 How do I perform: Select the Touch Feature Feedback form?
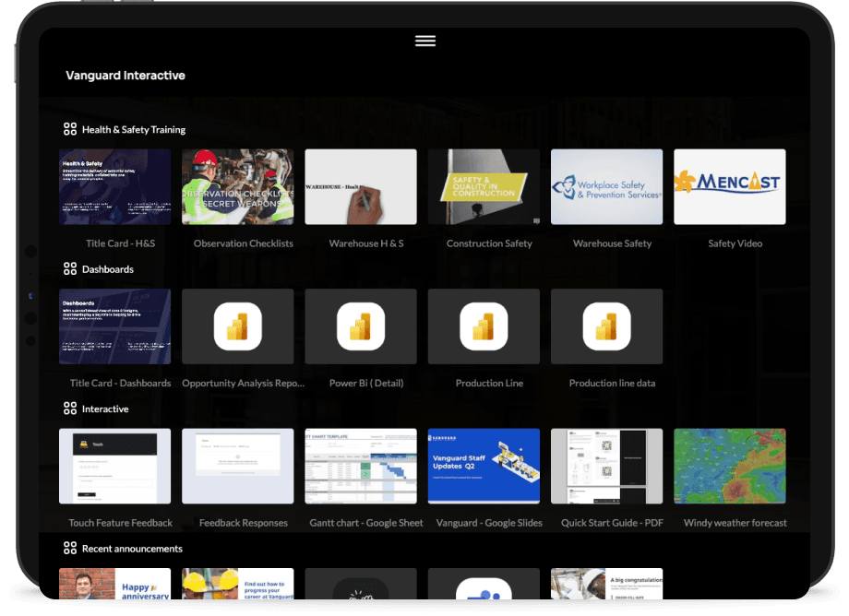click(x=114, y=466)
